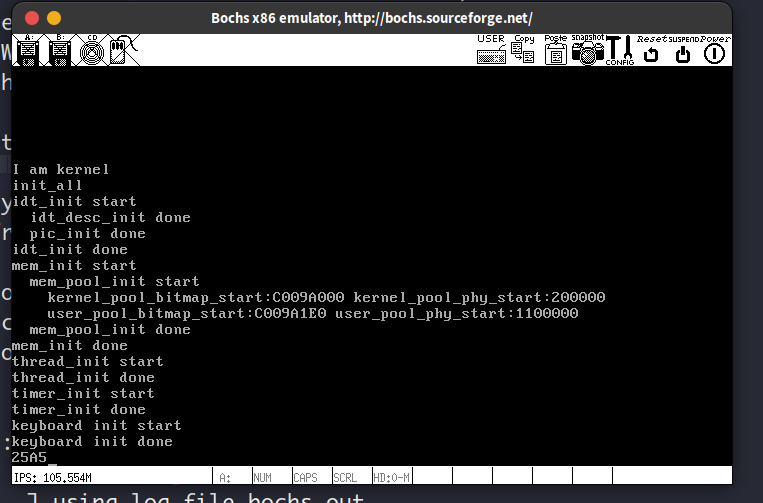Click the 'mem_init start' line
Image resolution: width=763 pixels, height=503 pixels.
(74, 266)
